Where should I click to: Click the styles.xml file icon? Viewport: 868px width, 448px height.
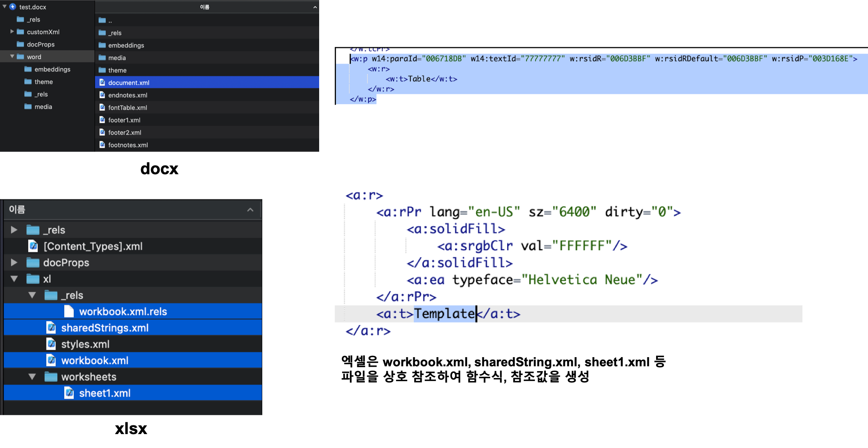click(51, 344)
